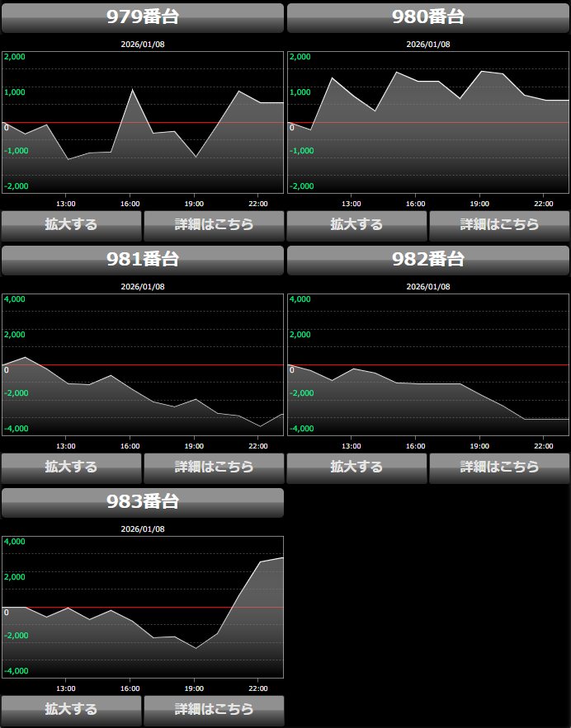Screen dimensions: 571x728
Task: Open the 983番台 header bar
Action: click(143, 502)
